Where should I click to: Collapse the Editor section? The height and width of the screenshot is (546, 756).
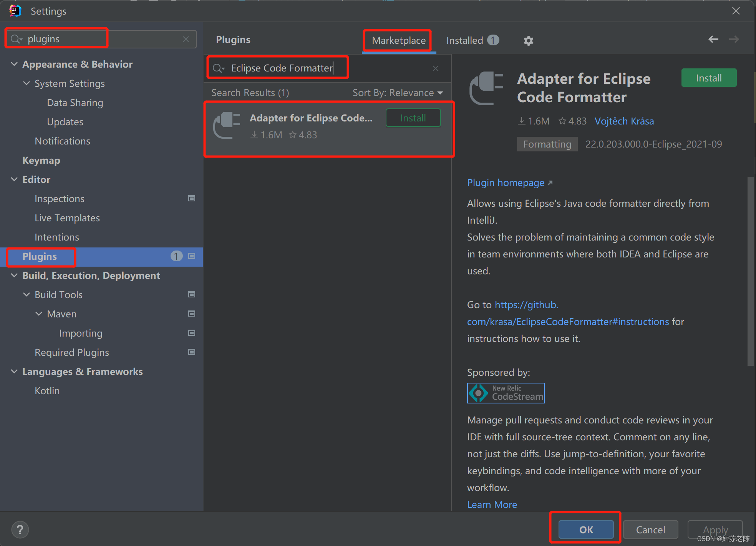(14, 179)
